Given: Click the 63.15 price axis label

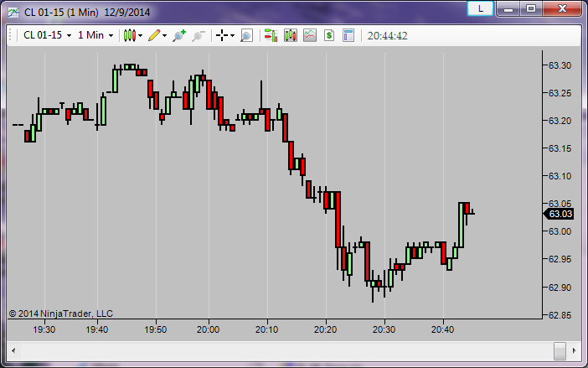Looking at the screenshot, I should (560, 149).
